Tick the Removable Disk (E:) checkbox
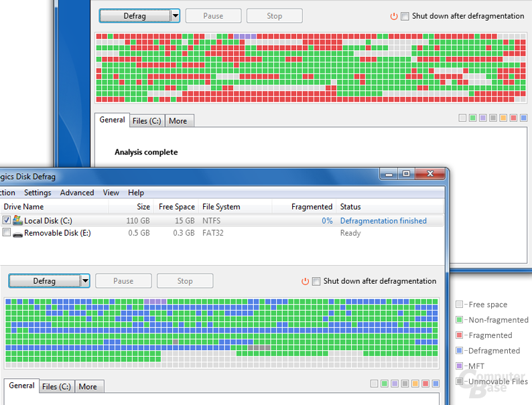Viewport: 532px width, 405px height. pyautogui.click(x=7, y=232)
